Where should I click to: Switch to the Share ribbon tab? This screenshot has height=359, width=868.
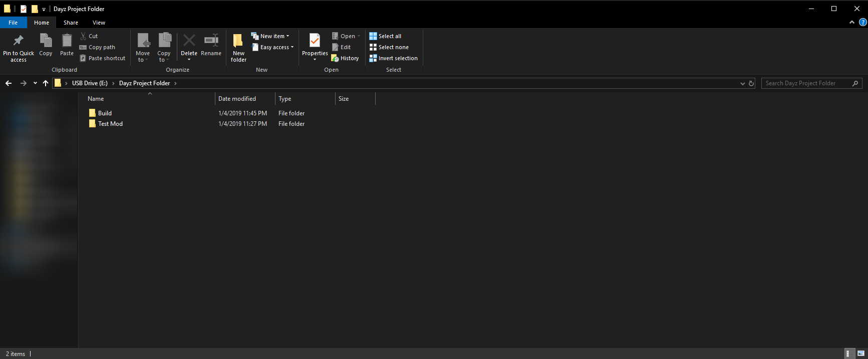[71, 23]
